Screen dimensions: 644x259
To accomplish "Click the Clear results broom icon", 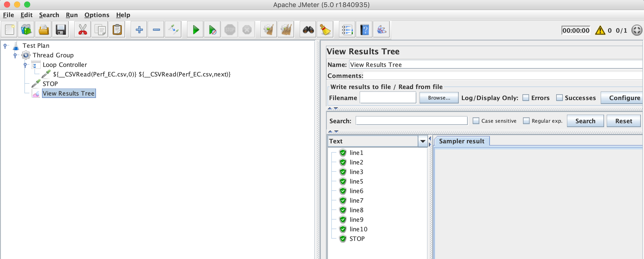I will pyautogui.click(x=269, y=30).
